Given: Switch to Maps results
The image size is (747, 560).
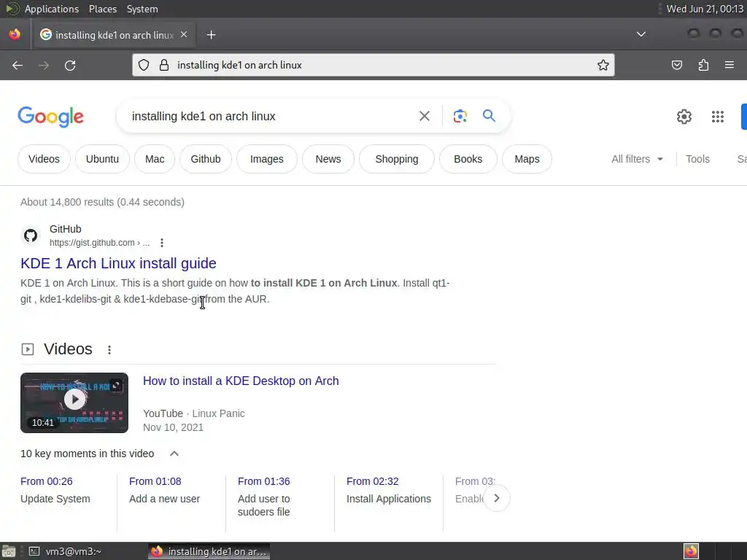Looking at the screenshot, I should 527,159.
